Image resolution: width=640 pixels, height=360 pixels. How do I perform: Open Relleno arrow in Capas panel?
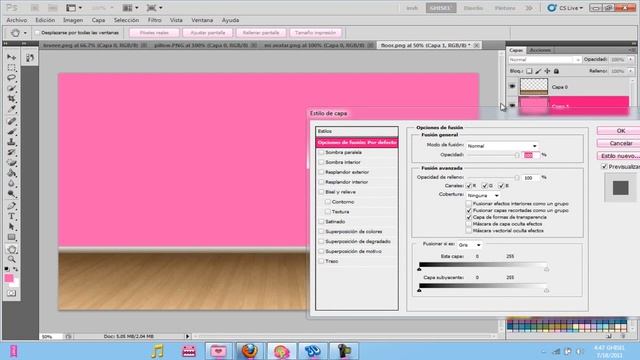[x=630, y=71]
